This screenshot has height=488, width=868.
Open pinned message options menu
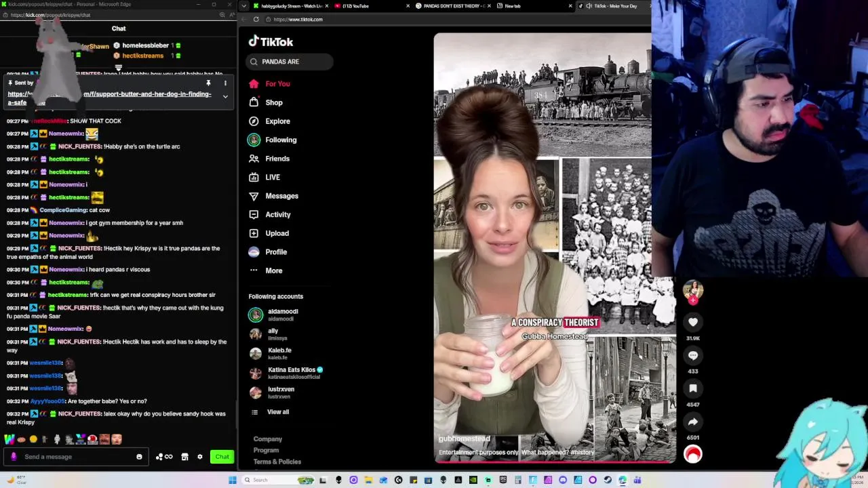click(x=225, y=83)
